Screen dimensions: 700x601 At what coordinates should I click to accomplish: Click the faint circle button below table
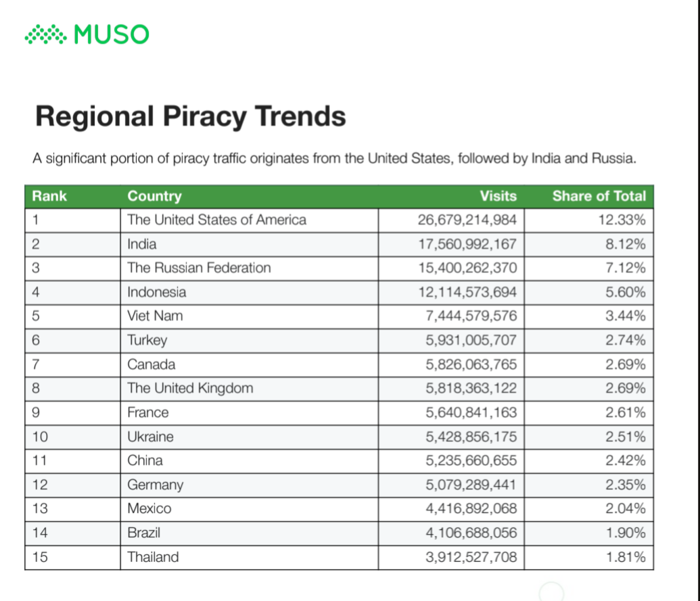click(x=551, y=592)
